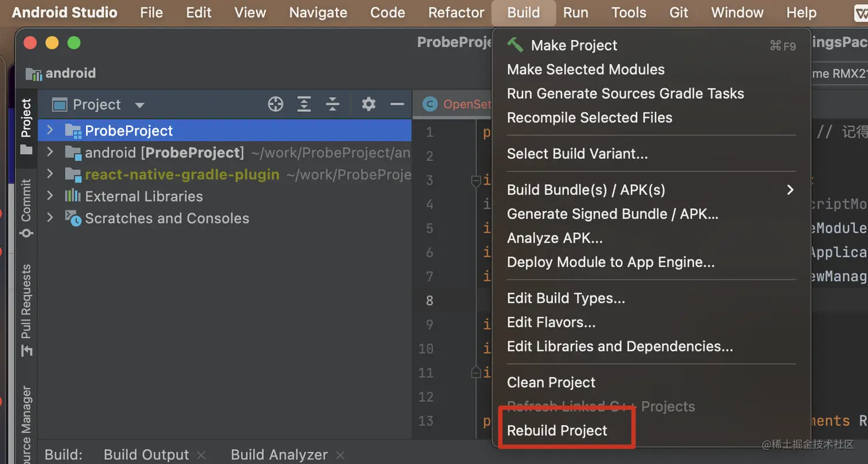This screenshot has width=868, height=464.
Task: Open Pull Requests tool window in sidebar
Action: point(26,310)
